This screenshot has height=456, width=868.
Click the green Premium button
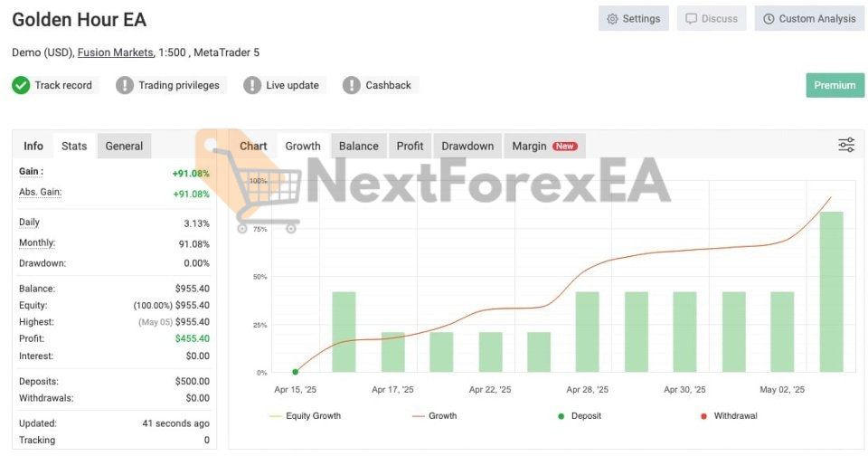click(x=834, y=85)
